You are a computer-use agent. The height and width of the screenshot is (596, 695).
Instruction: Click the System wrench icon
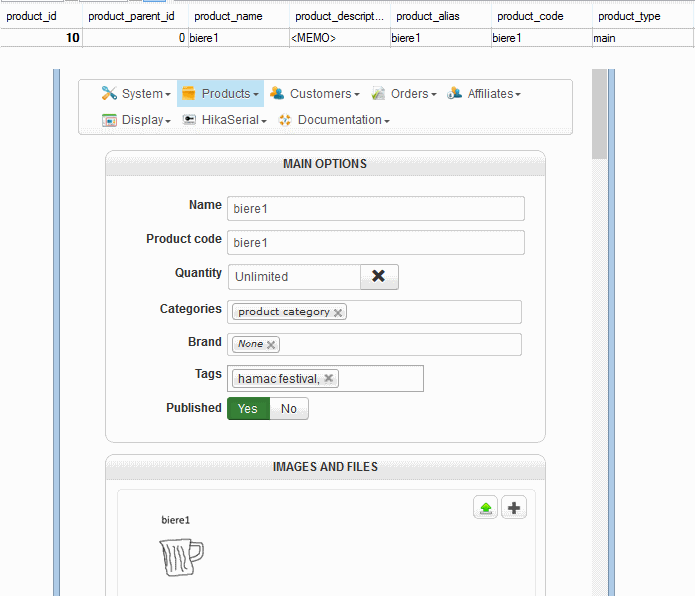click(x=109, y=93)
